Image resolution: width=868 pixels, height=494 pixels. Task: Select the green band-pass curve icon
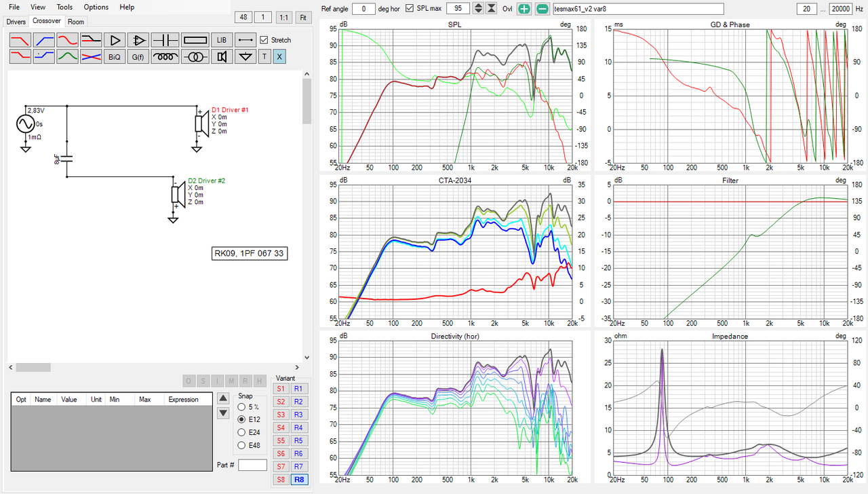click(67, 57)
